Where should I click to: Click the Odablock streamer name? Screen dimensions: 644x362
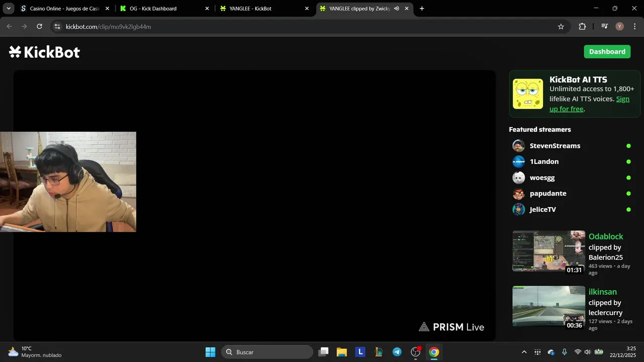point(606,236)
